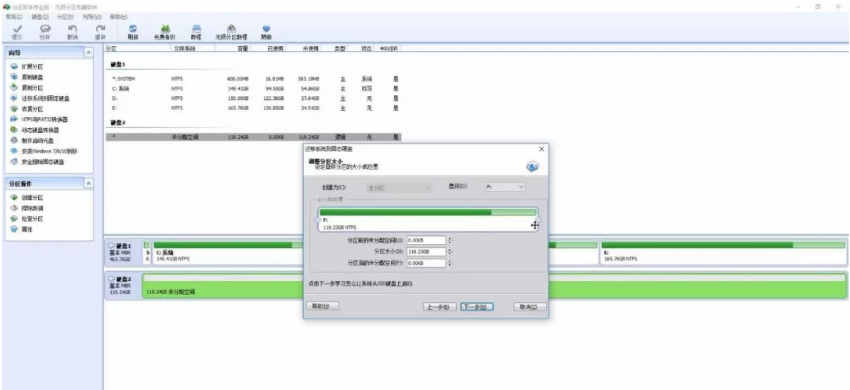Image resolution: width=850 pixels, height=390 pixels.
Task: Expand the drive letter F: dropdown
Action: tap(505, 187)
